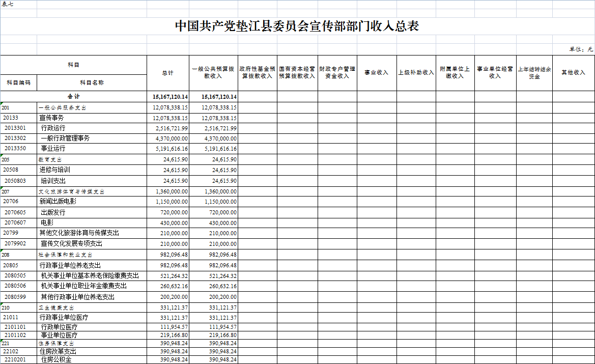Click the "财政专户管理资金收入" column header
The height and width of the screenshot is (364, 595).
click(337, 73)
